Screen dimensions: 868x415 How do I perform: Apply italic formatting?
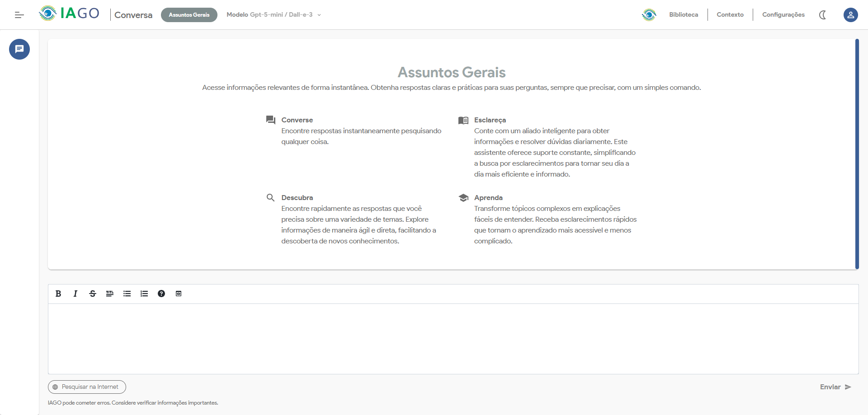pyautogui.click(x=75, y=294)
